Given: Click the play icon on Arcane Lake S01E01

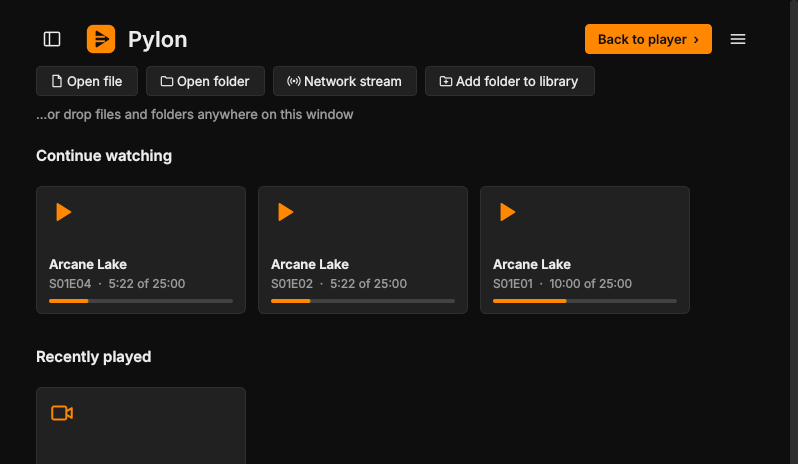Looking at the screenshot, I should click(507, 212).
